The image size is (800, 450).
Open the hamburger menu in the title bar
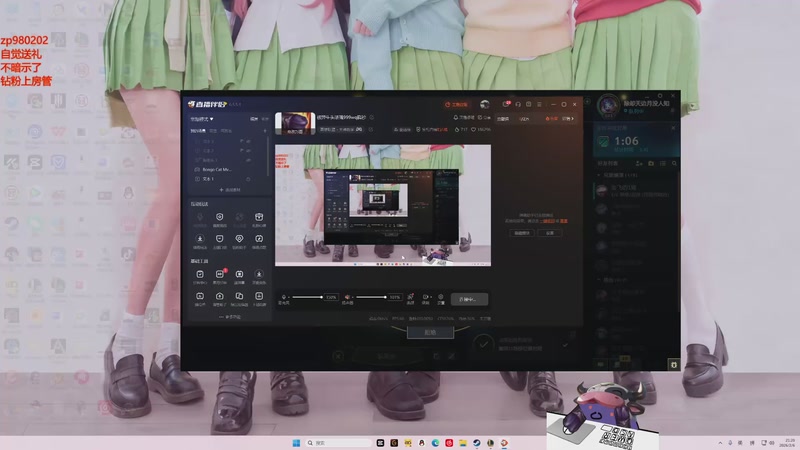(x=539, y=105)
